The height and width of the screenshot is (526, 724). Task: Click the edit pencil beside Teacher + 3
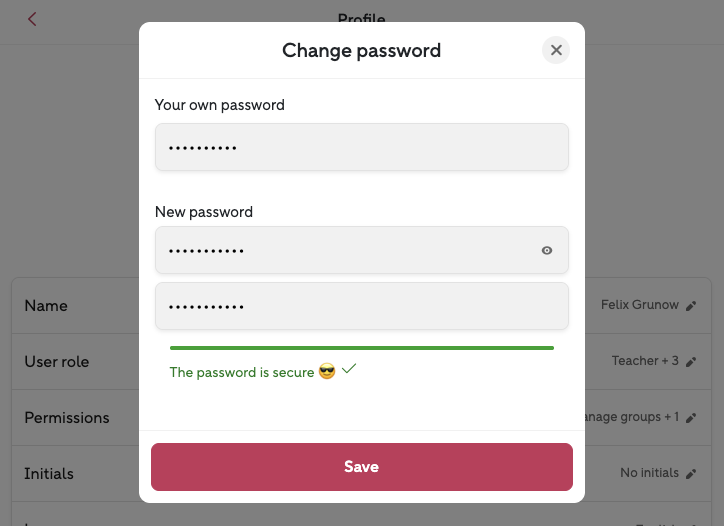point(691,361)
